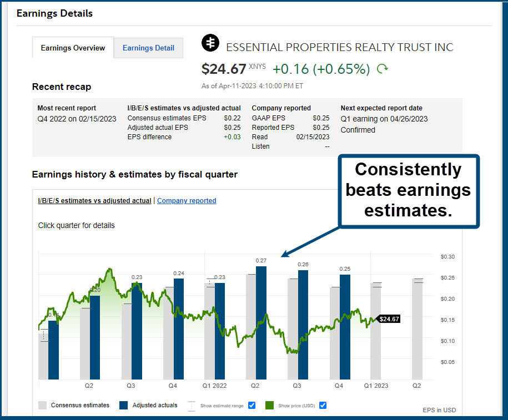Uncheck the Show price (USD) checkbox
This screenshot has height=420, width=508.
(323, 406)
